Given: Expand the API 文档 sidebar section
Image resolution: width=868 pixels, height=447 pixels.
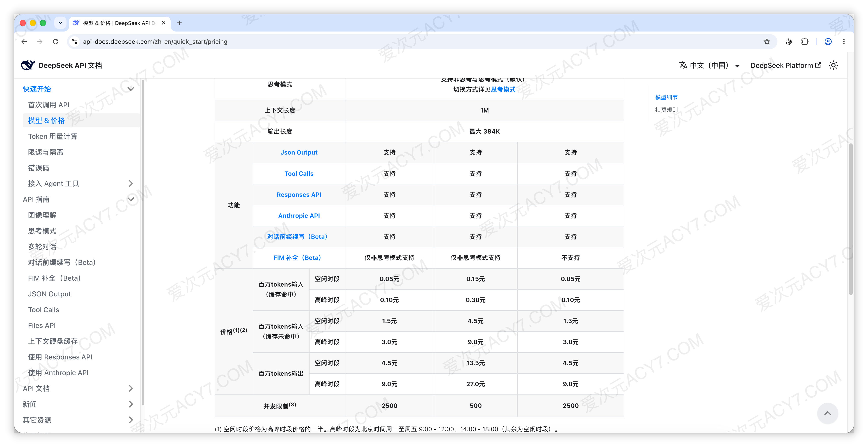Looking at the screenshot, I should pos(131,388).
